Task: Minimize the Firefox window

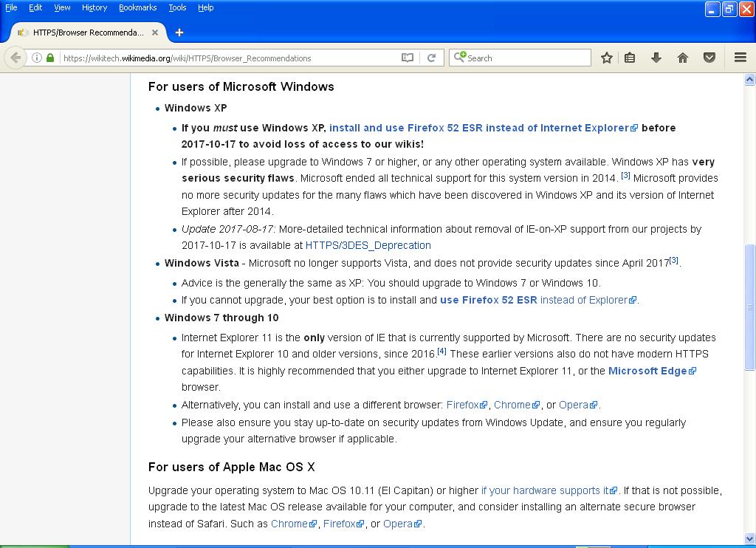Action: (x=712, y=9)
